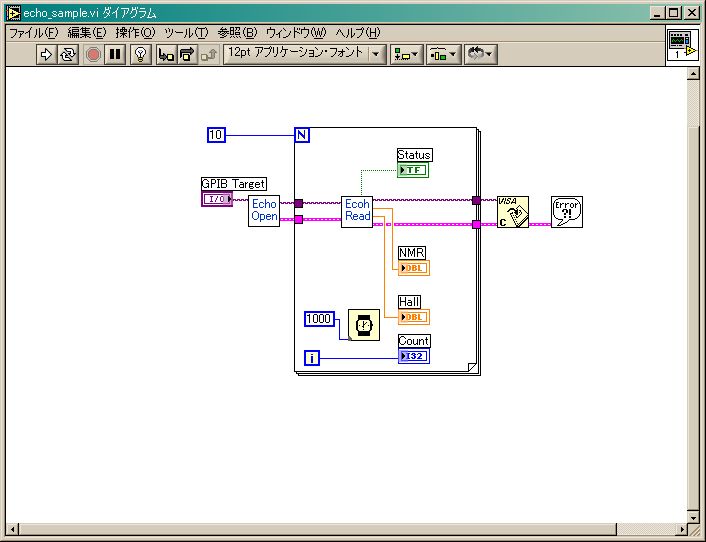Click the VI icon pane in corner
Viewport: 706px width, 542px height.
coord(682,46)
